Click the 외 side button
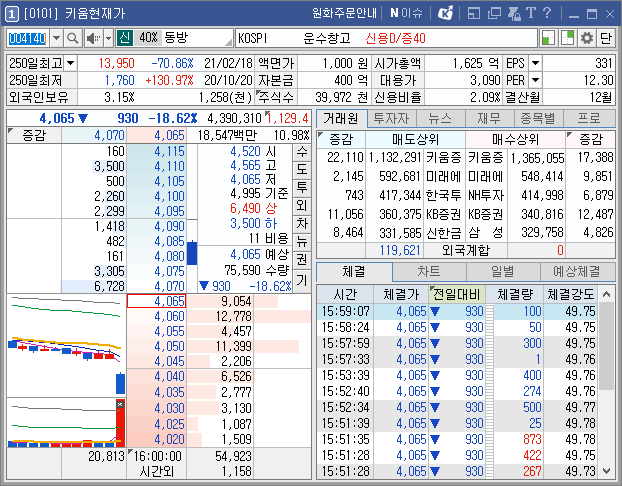This screenshot has height=486, width=622. (302, 206)
